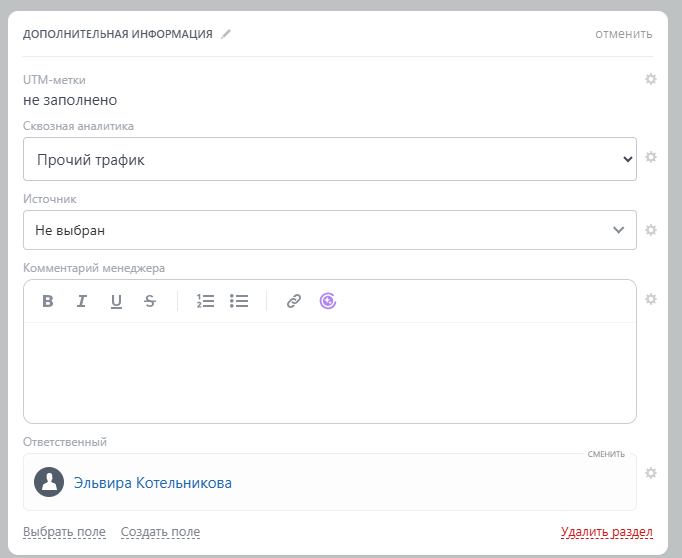Open the Источник dropdown showing Не выбран
Screen dimensions: 682x558
(329, 230)
